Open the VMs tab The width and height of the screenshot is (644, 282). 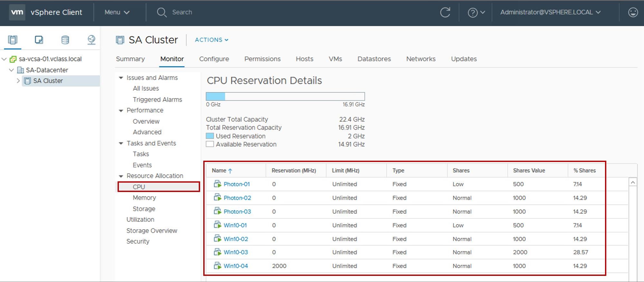[335, 59]
